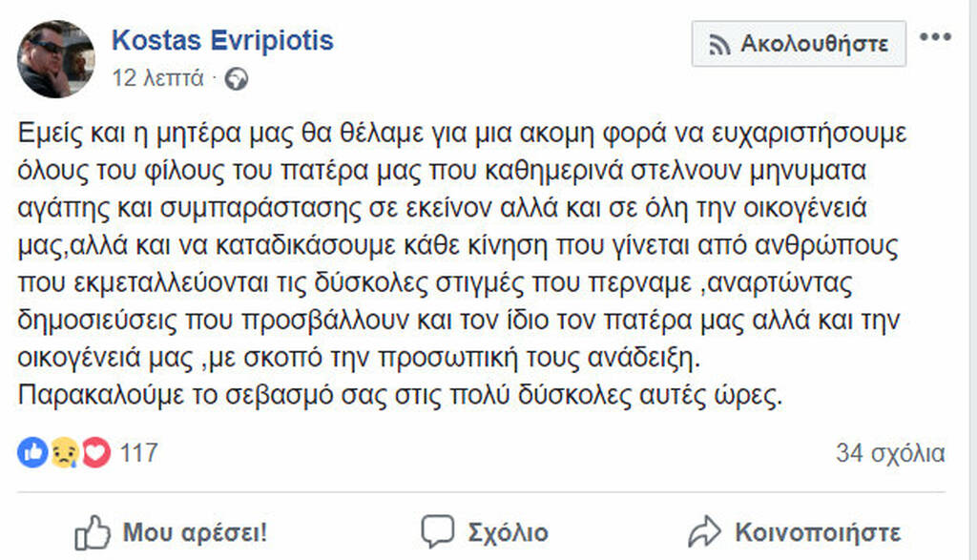Screen dimensions: 977x560
Task: Click the blue Like reaction icon
Action: pos(31,453)
